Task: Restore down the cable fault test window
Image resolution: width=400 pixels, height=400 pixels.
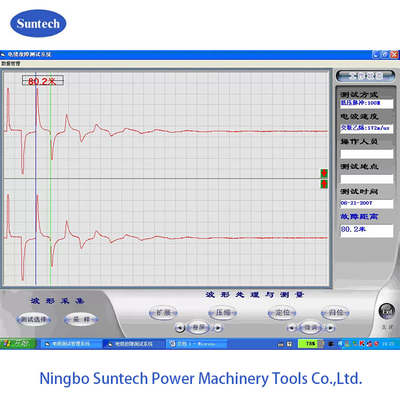Action: pos(385,54)
